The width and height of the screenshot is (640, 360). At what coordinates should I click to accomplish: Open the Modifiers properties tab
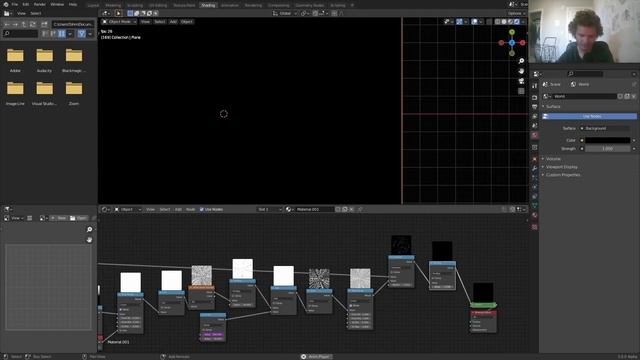pyautogui.click(x=535, y=168)
